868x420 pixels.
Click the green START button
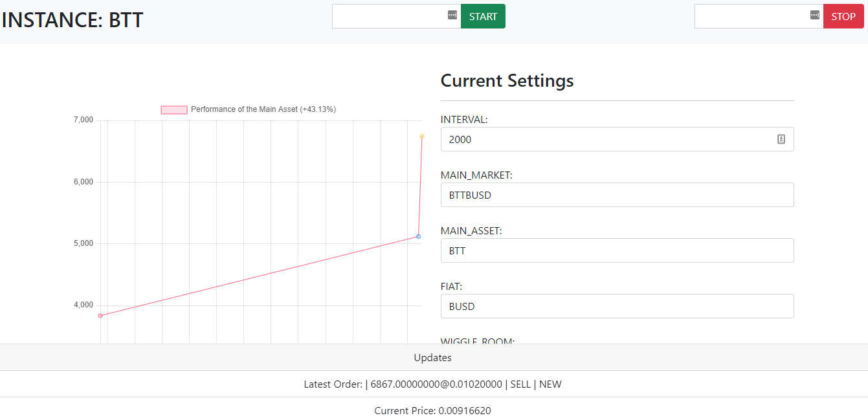coord(483,16)
